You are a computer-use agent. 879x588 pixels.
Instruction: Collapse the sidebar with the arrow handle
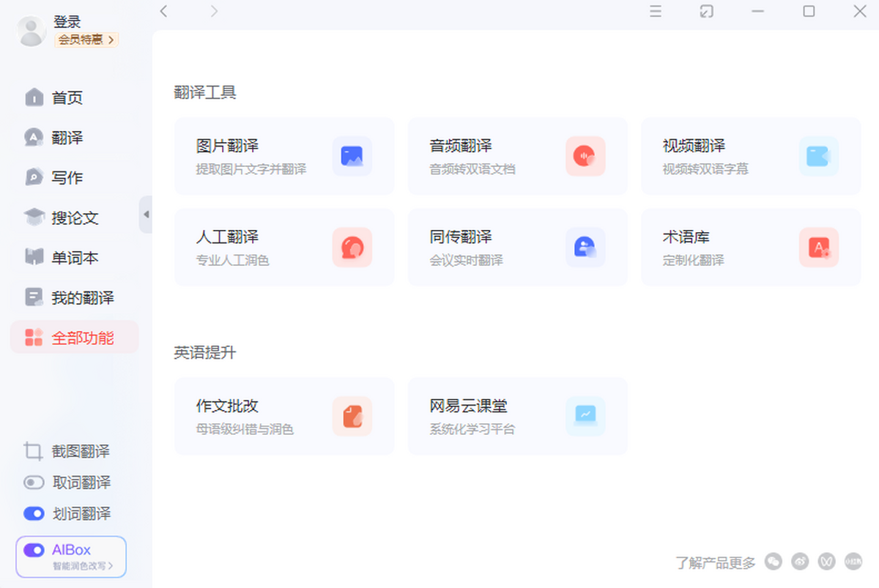click(146, 215)
